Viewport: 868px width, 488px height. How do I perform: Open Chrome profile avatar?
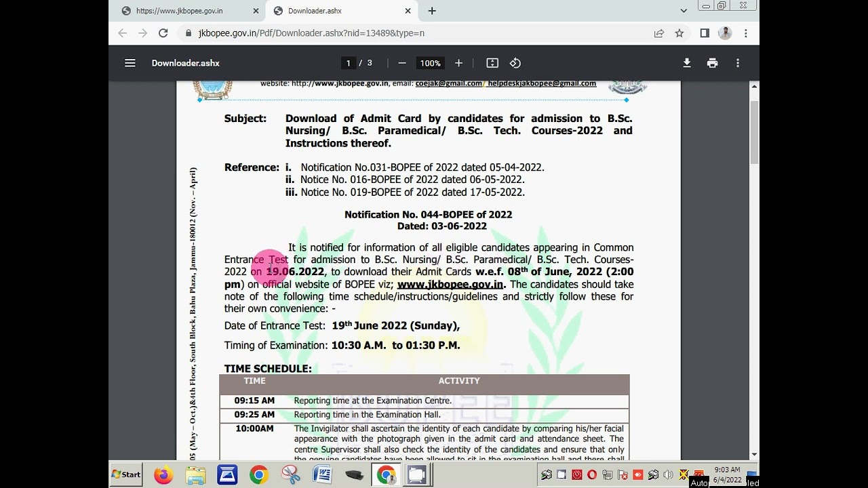point(725,33)
